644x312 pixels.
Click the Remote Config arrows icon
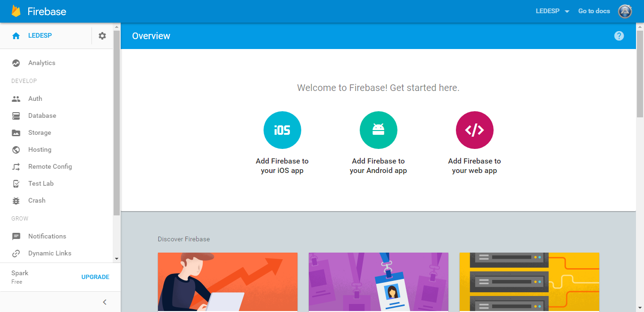point(16,166)
